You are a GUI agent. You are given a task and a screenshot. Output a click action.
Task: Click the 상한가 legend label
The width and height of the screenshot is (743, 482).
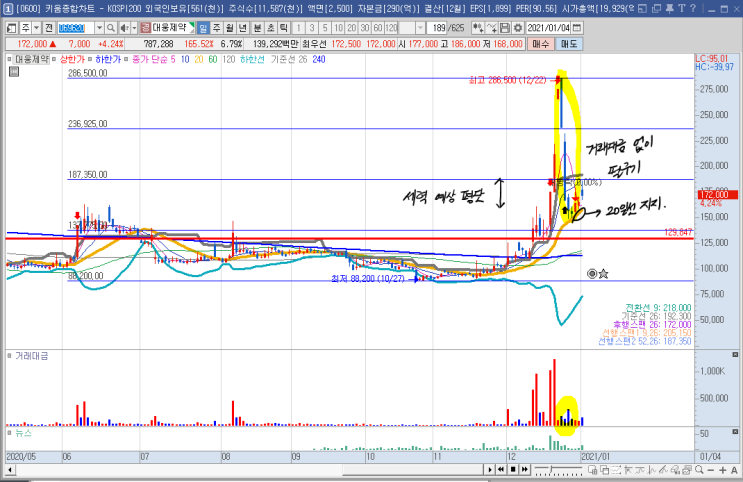point(72,59)
